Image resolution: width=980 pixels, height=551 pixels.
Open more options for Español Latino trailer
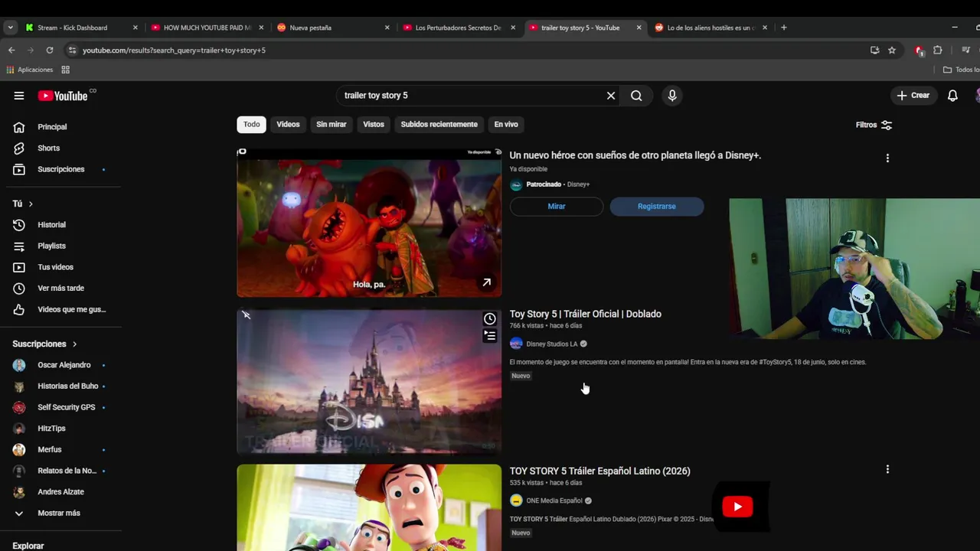click(887, 469)
